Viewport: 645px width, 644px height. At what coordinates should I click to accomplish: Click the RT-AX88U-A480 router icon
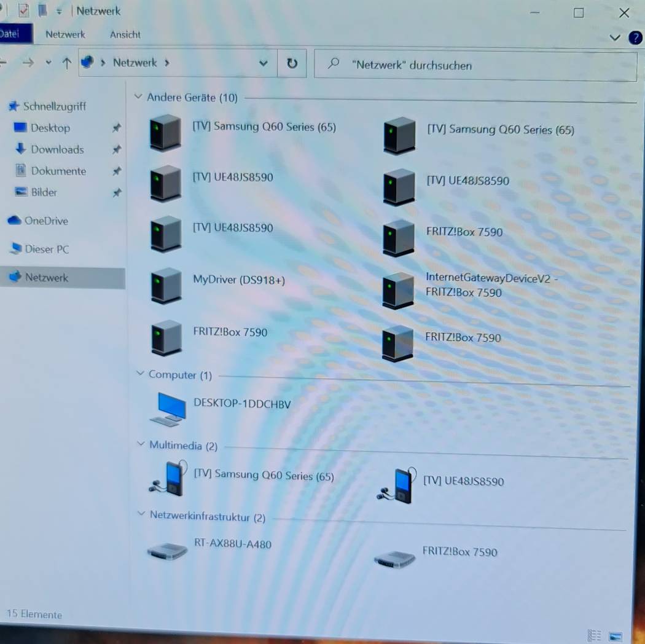167,551
